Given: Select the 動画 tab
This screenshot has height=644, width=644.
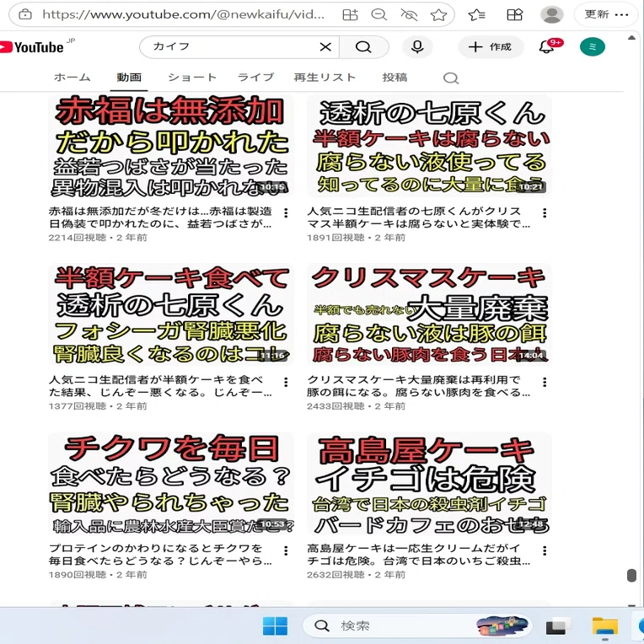Looking at the screenshot, I should 129,78.
